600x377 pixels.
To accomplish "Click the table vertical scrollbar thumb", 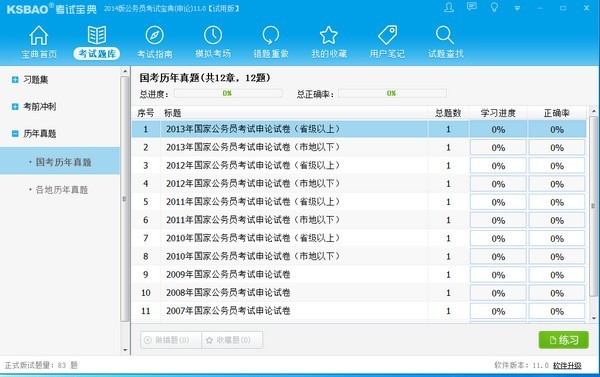I will click(593, 206).
